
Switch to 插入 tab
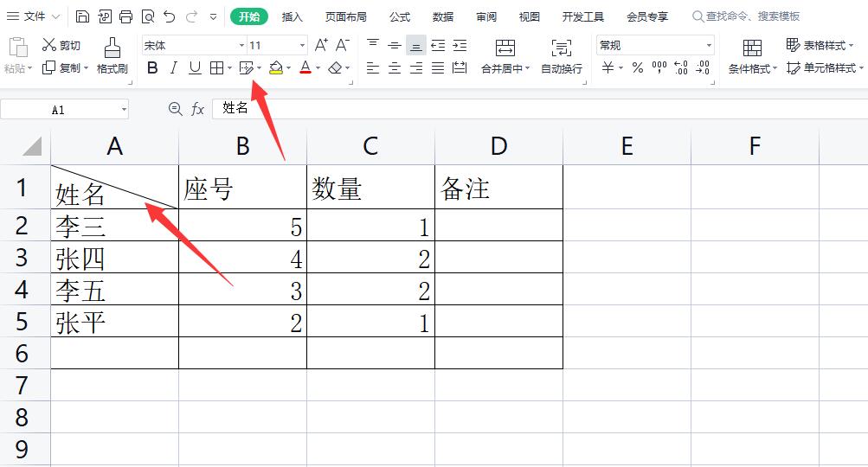coord(292,17)
